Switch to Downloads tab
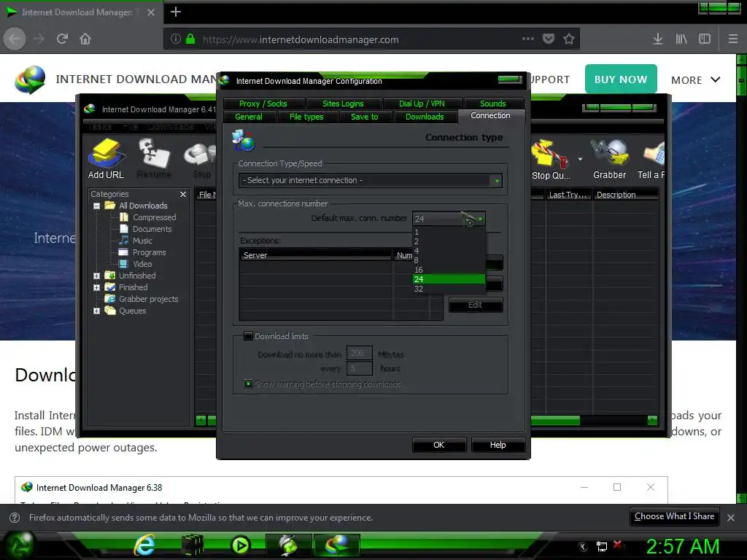 pos(425,117)
